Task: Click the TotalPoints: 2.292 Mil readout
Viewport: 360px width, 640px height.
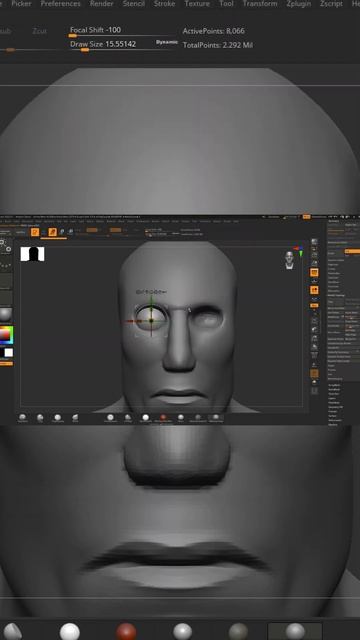Action: tap(218, 45)
